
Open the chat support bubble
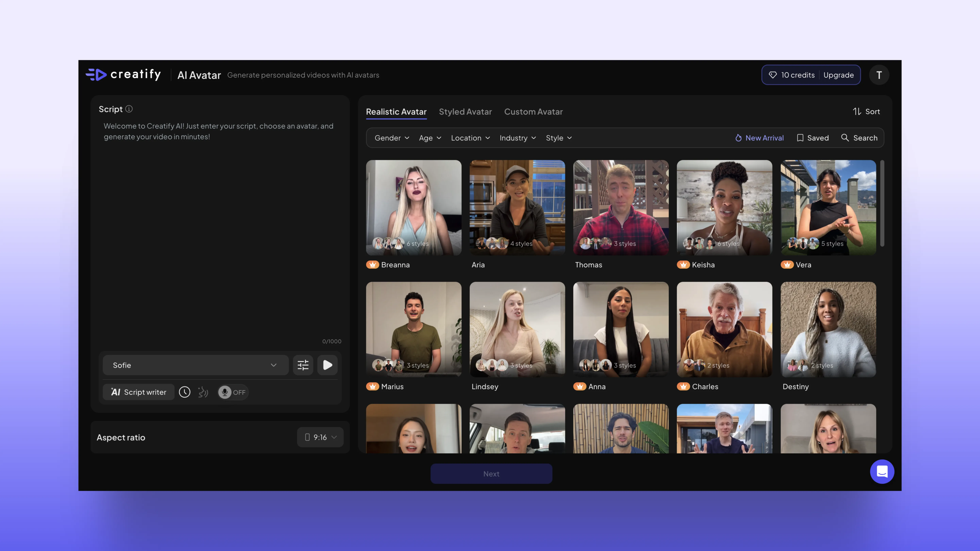[x=882, y=472]
